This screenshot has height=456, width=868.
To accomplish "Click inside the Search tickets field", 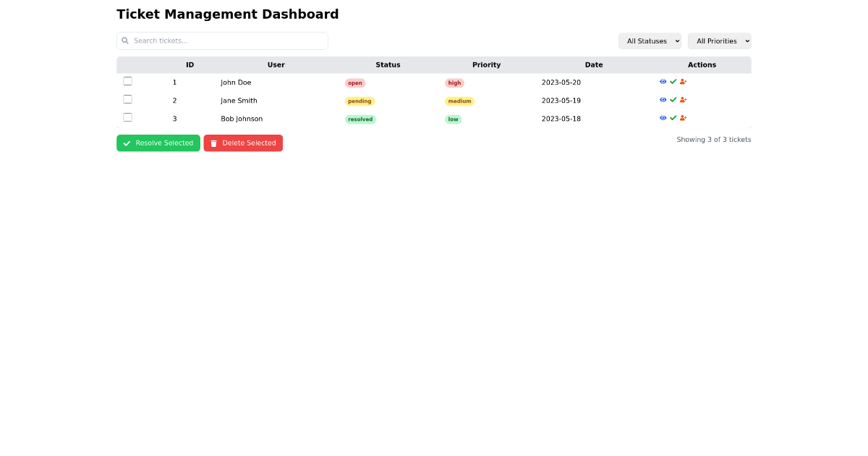I will tap(222, 41).
